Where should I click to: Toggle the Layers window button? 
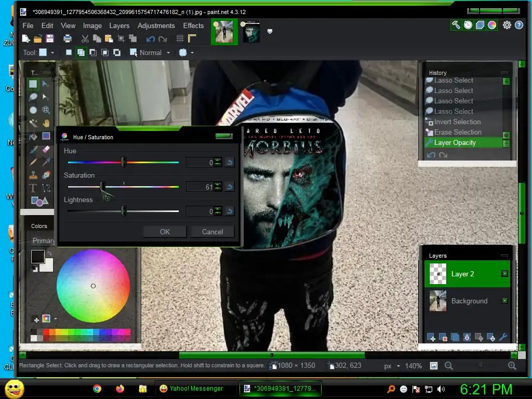tap(480, 25)
